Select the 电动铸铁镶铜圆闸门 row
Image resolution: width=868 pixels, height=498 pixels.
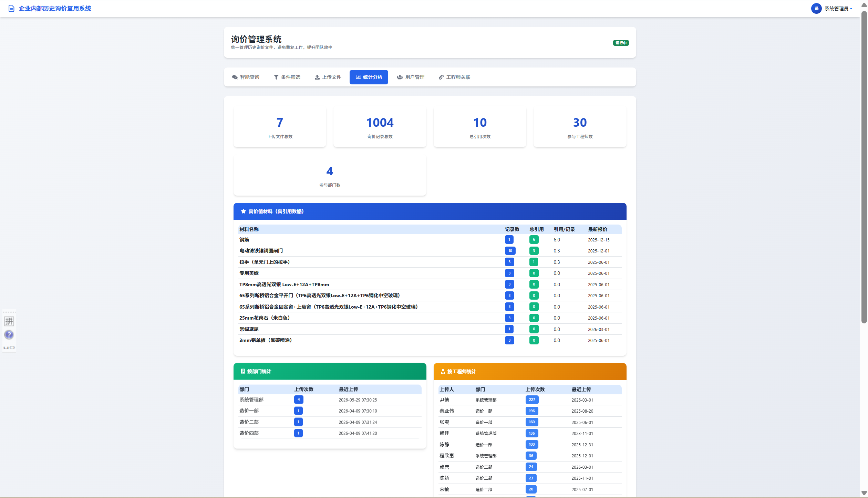[x=430, y=251]
